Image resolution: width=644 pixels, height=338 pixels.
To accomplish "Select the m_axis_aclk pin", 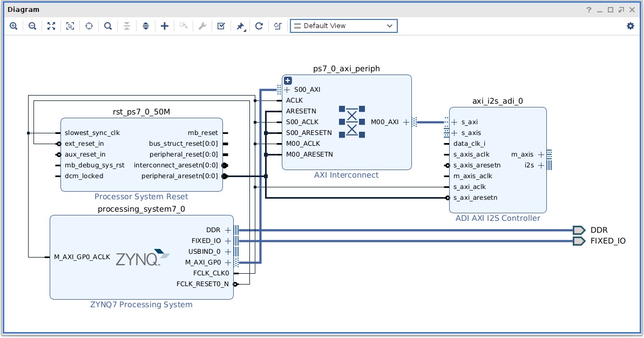I will 473,176.
